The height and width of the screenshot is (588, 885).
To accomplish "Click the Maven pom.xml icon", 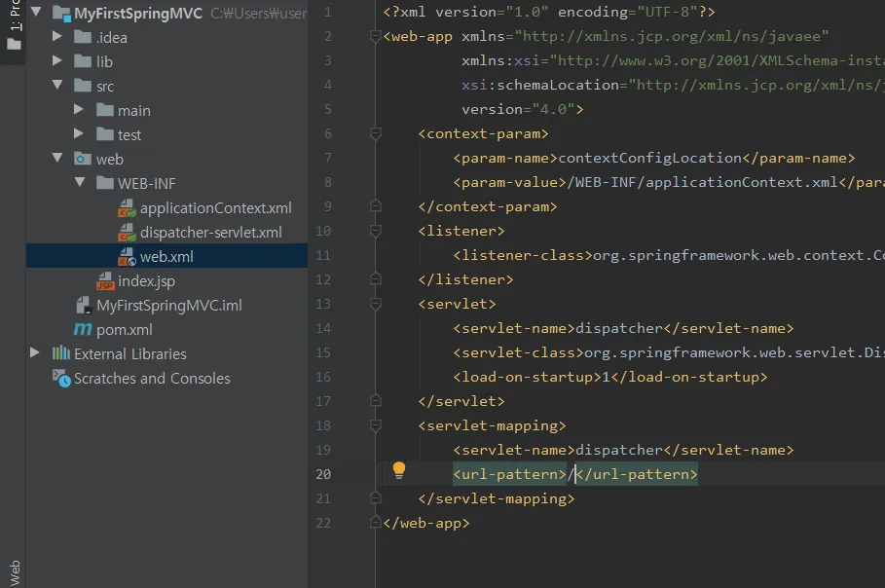I will point(83,330).
